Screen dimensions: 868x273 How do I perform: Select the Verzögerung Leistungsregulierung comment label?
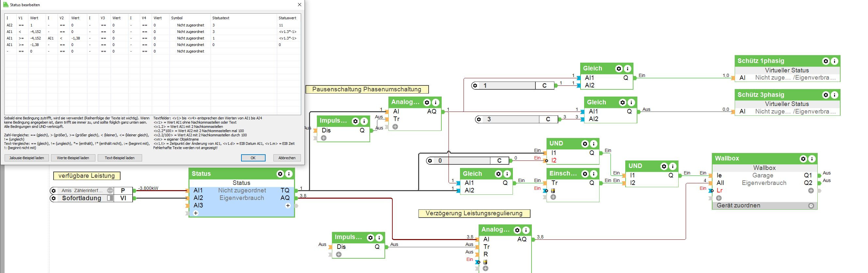click(474, 213)
